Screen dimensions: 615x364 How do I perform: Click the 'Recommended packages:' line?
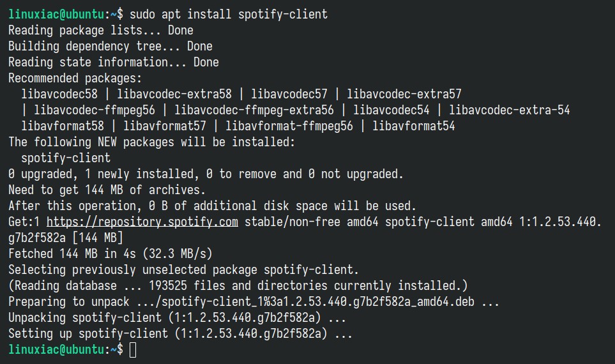[75, 79]
